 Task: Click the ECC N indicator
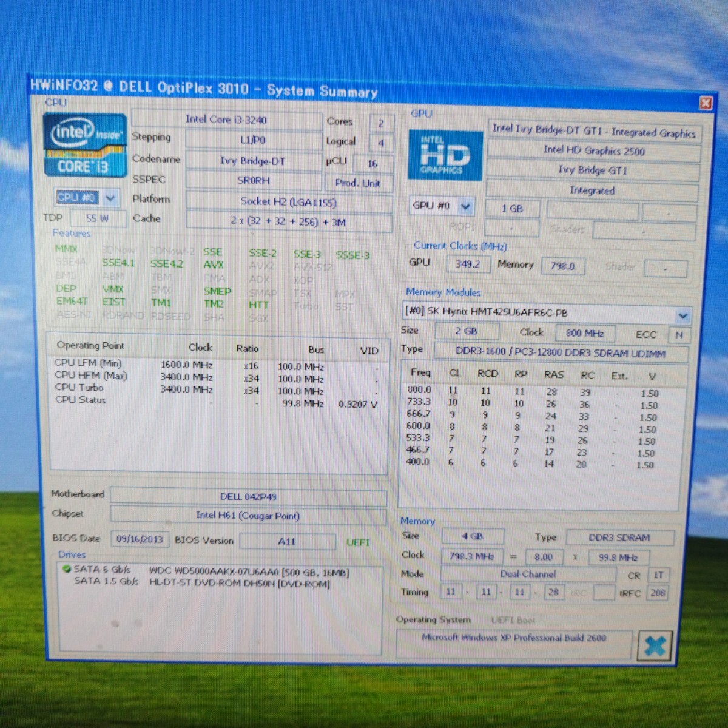coord(679,335)
